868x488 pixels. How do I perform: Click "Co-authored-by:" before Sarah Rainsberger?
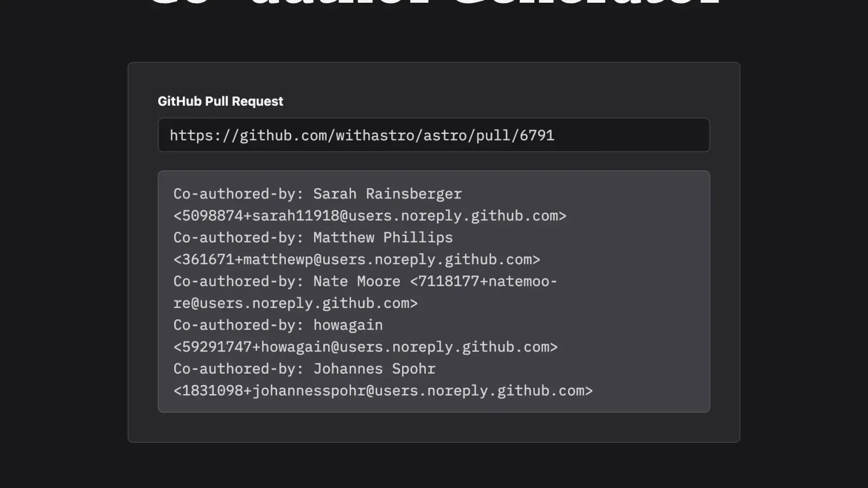(x=238, y=194)
